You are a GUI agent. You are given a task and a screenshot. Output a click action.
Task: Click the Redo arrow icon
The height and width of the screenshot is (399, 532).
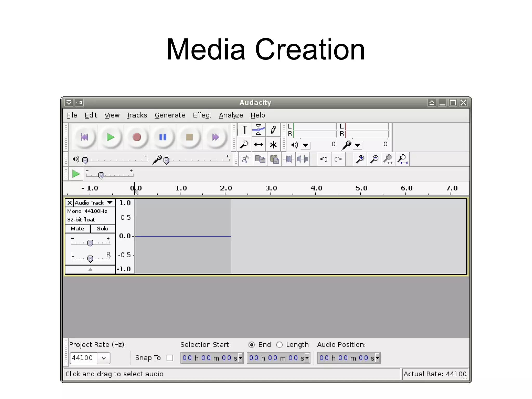[338, 159]
